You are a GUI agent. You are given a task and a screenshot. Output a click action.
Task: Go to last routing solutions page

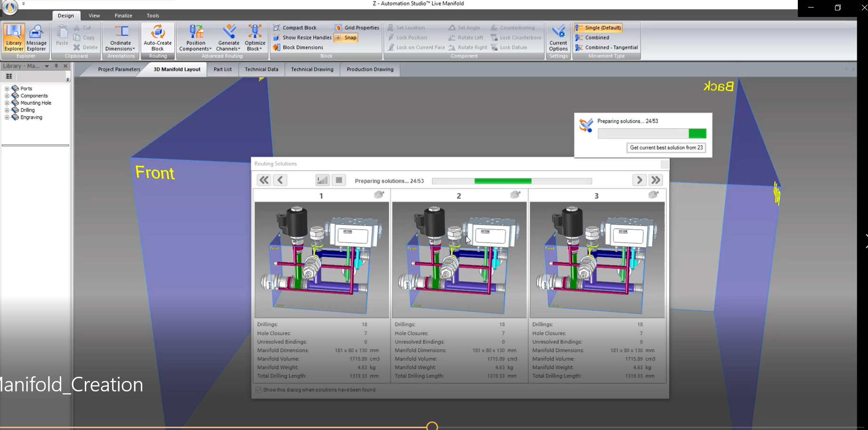656,180
